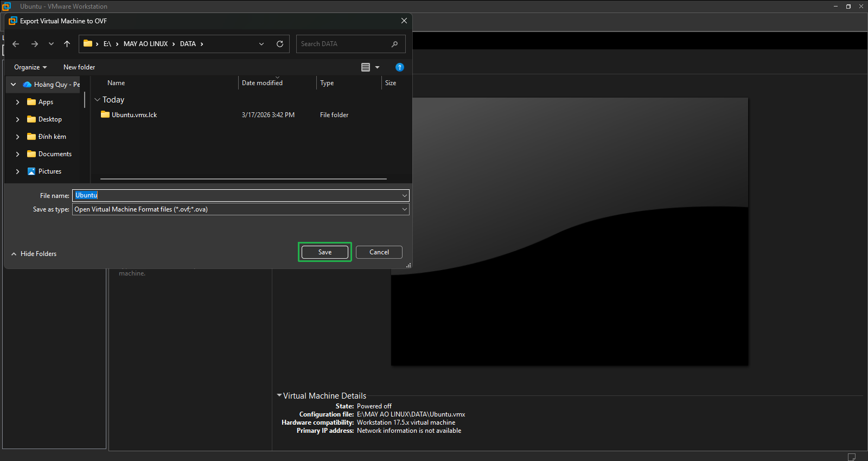Screen dimensions: 868x461
Task: Click the file list horizontal scrollbar
Action: pos(243,178)
